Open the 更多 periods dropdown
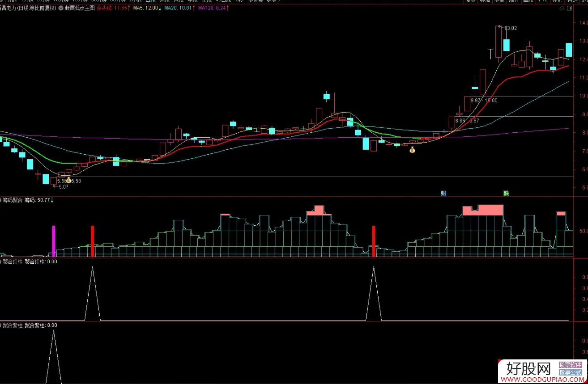Viewport: 588px width, 384px height. click(x=274, y=1)
